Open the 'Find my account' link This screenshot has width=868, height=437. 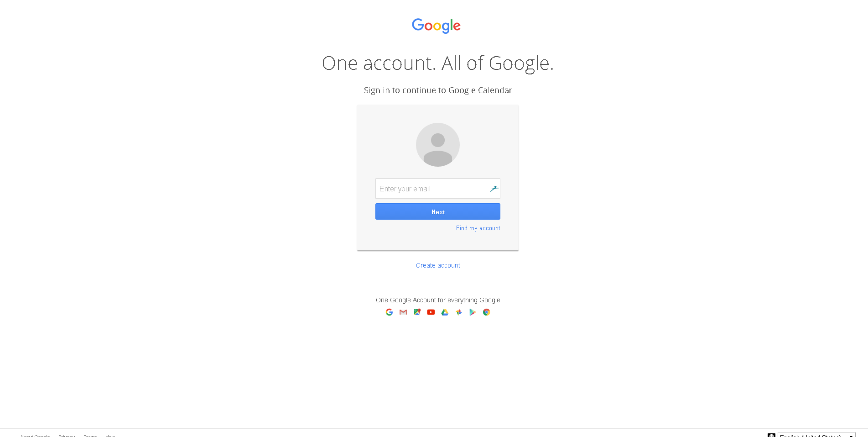pyautogui.click(x=478, y=228)
